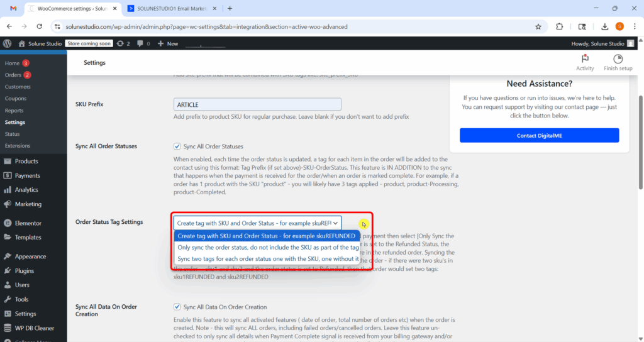Select 'Only sync the order status' option

(267, 247)
